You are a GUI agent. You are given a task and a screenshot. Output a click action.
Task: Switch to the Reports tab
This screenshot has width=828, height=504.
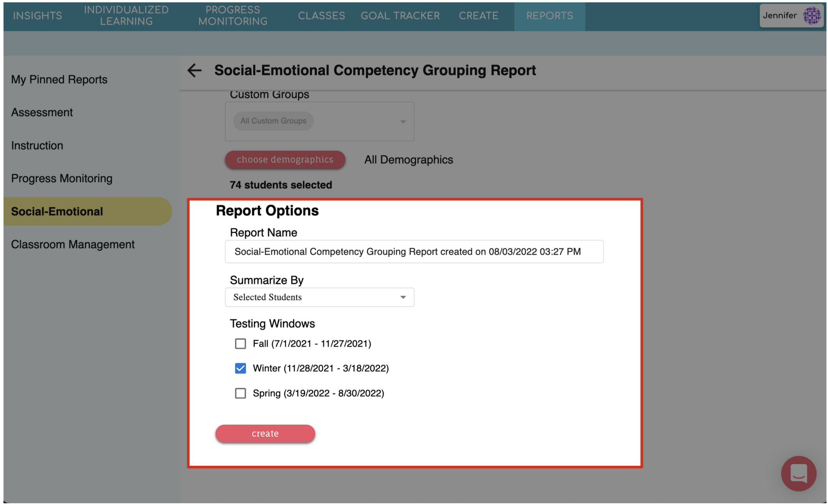[550, 16]
